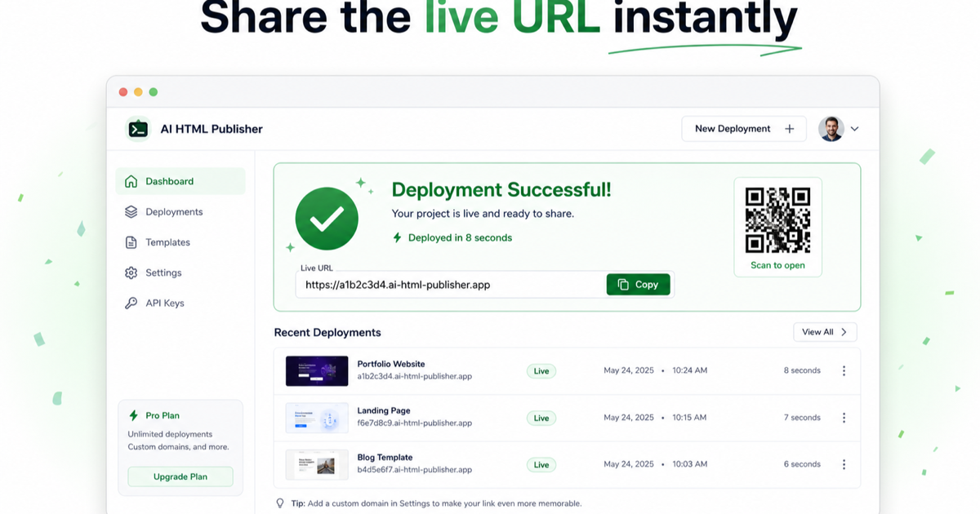Click the lightbulb tip icon
980x514 pixels.
point(280,503)
